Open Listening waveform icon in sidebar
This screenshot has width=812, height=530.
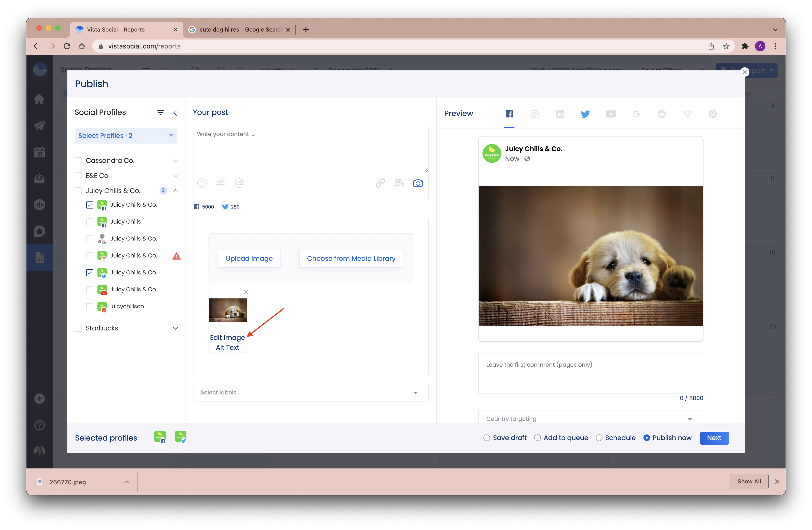(x=39, y=205)
